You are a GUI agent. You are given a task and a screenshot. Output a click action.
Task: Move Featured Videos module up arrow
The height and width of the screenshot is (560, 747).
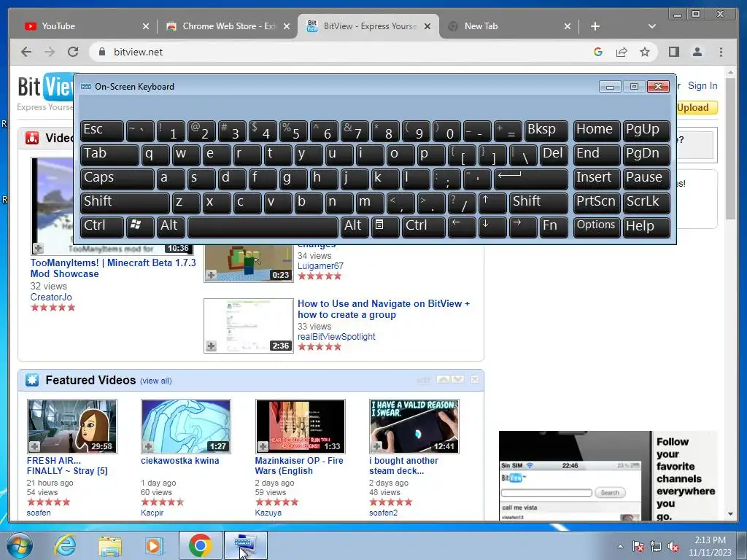(443, 379)
